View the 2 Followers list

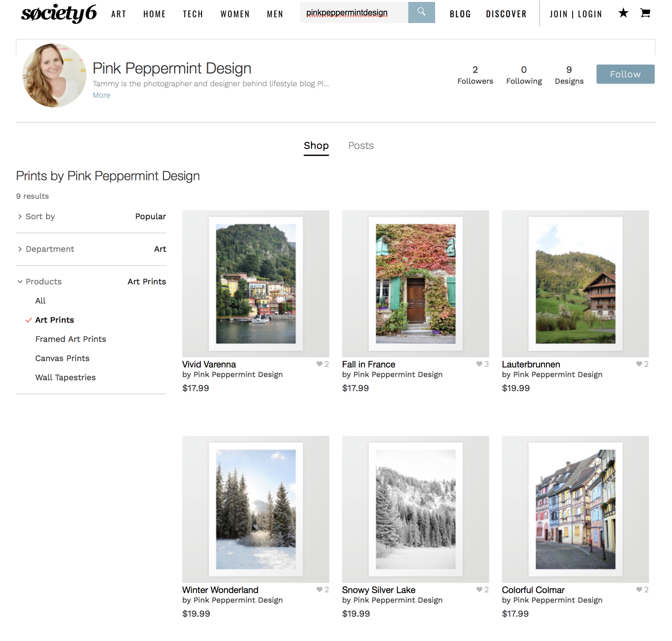[x=475, y=75]
